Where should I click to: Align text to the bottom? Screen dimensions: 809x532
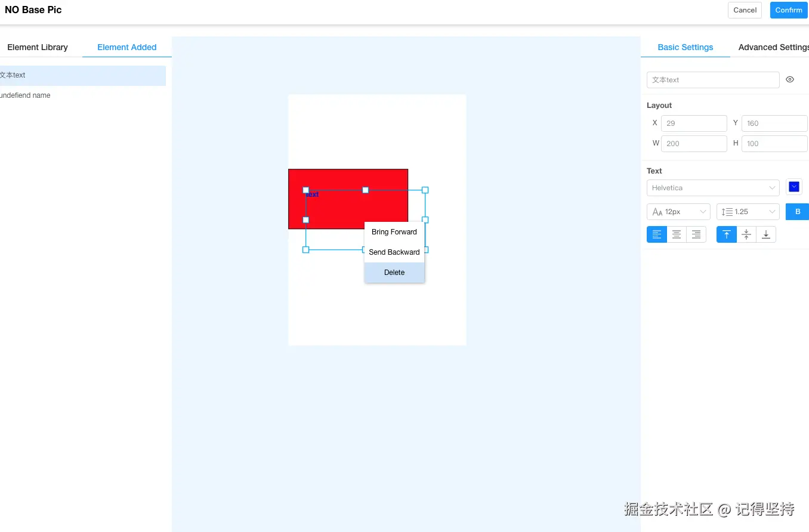coord(766,234)
